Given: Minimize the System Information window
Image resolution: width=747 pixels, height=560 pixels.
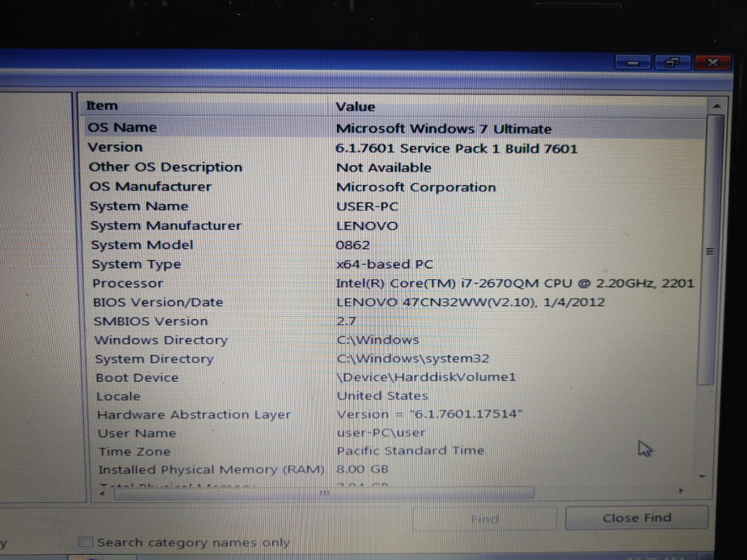Looking at the screenshot, I should pyautogui.click(x=632, y=63).
